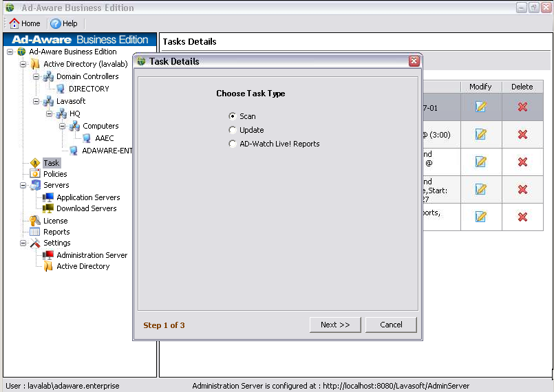This screenshot has height=392, width=554.
Task: Collapse the Ad-Aware Business Edition root node
Action: tap(10, 52)
